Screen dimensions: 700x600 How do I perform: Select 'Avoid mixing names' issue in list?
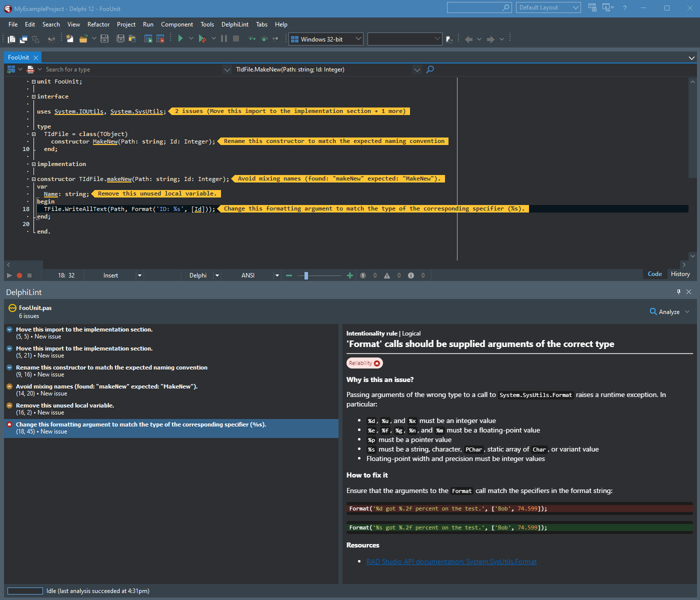click(x=171, y=390)
